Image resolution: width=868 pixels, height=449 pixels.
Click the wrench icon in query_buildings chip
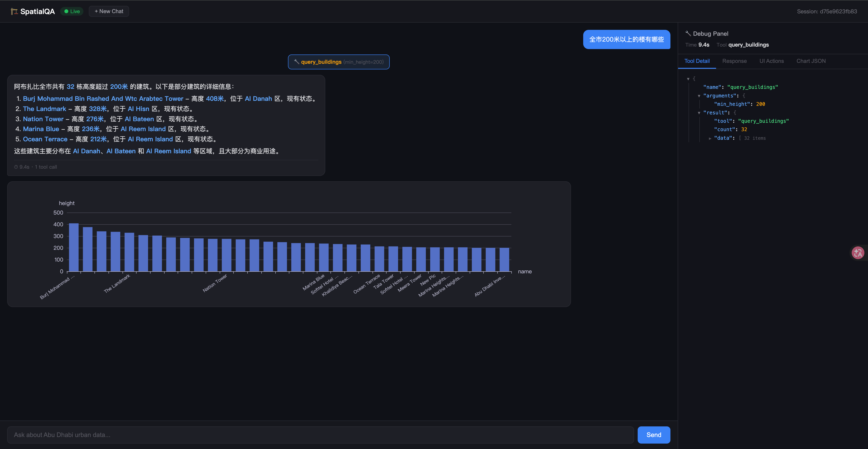[297, 62]
